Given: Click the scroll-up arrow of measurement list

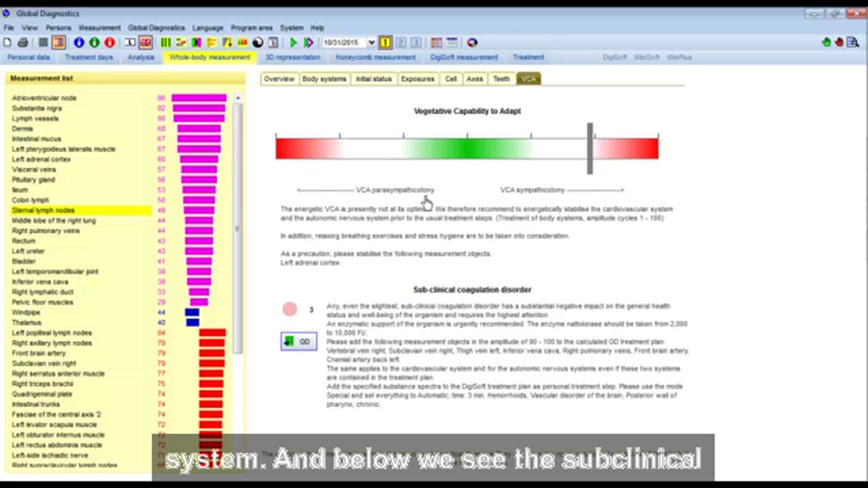Looking at the screenshot, I should click(237, 99).
